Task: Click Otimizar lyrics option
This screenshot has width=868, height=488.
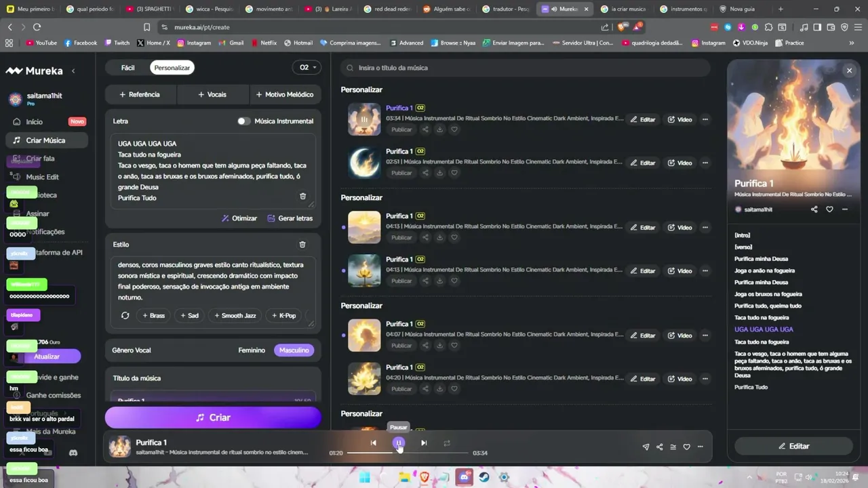Action: pyautogui.click(x=239, y=218)
